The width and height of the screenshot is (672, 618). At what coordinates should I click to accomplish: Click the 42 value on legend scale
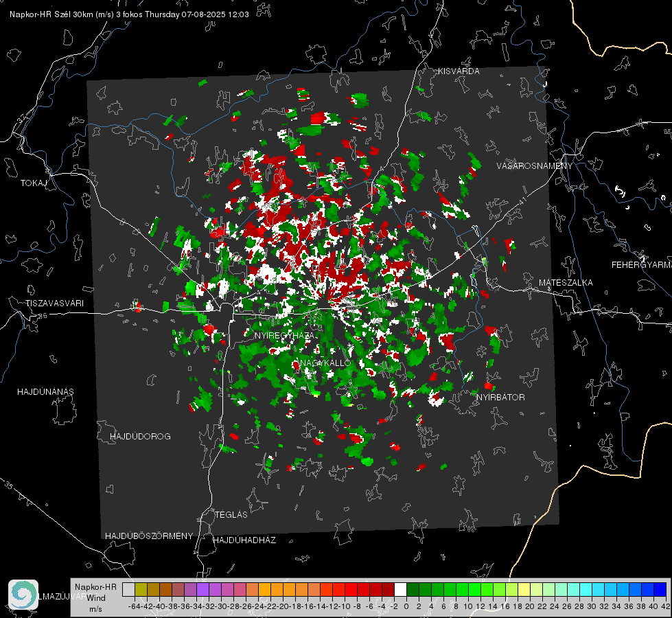[666, 606]
